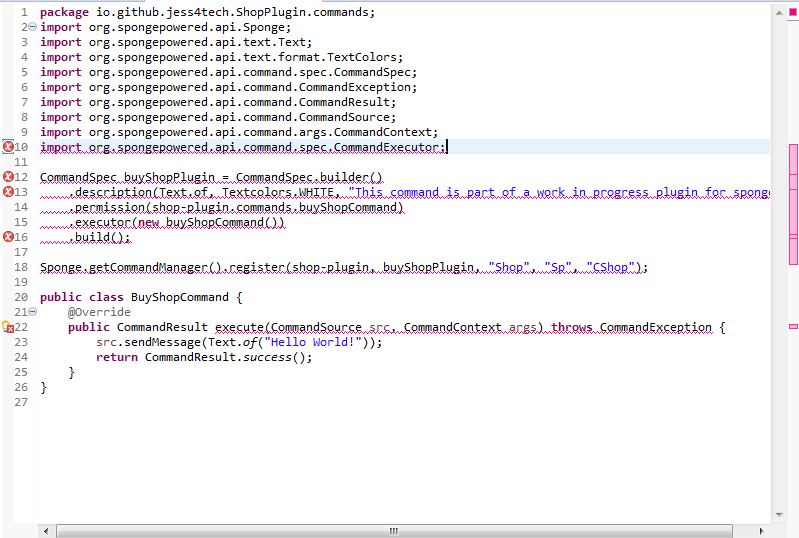Viewport: 799px width, 538px height.
Task: Click CommandSpec buyShopPlugin declaration line
Action: tap(211, 177)
